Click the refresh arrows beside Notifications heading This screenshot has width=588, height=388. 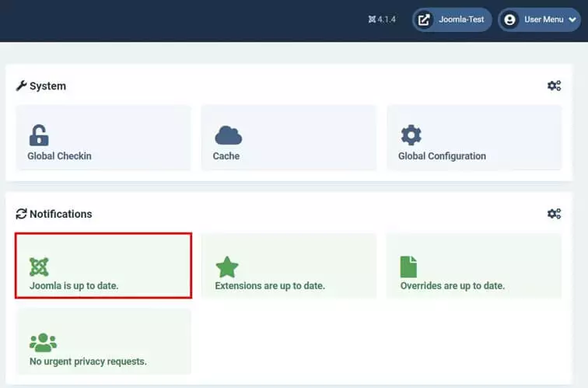(x=21, y=214)
